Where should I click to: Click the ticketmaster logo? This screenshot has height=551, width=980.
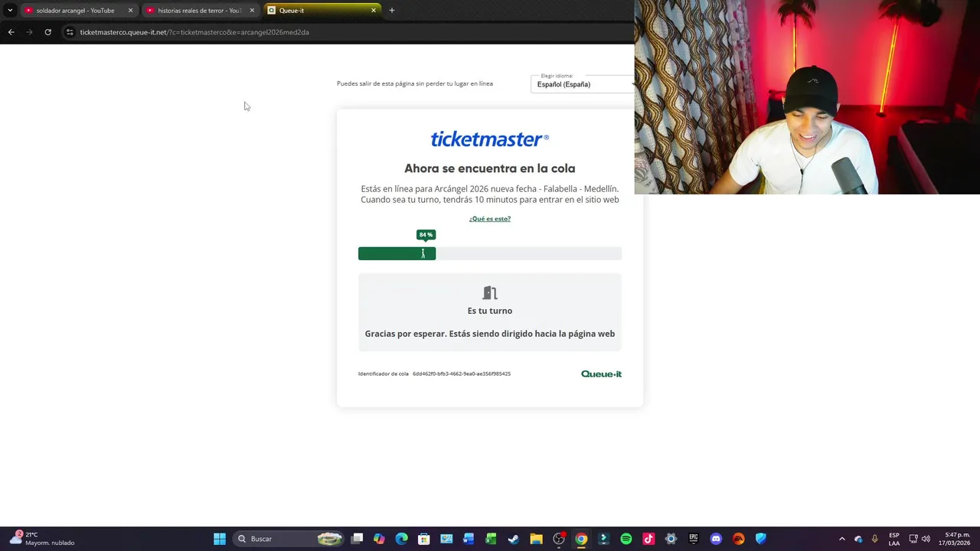pyautogui.click(x=490, y=139)
